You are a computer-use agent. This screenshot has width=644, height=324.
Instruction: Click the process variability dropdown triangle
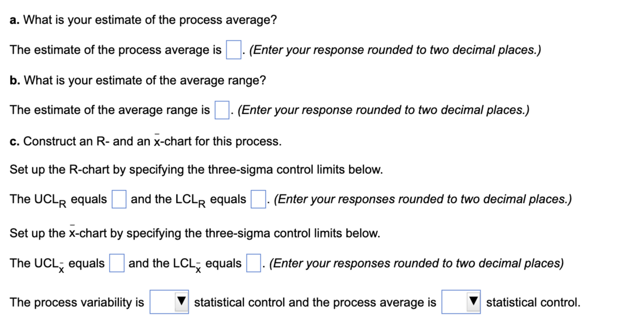(x=181, y=302)
